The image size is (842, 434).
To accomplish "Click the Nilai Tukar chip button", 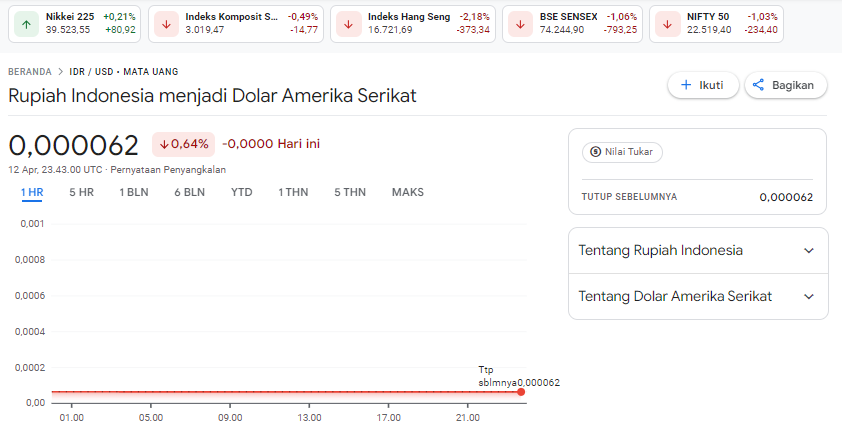I will [622, 152].
